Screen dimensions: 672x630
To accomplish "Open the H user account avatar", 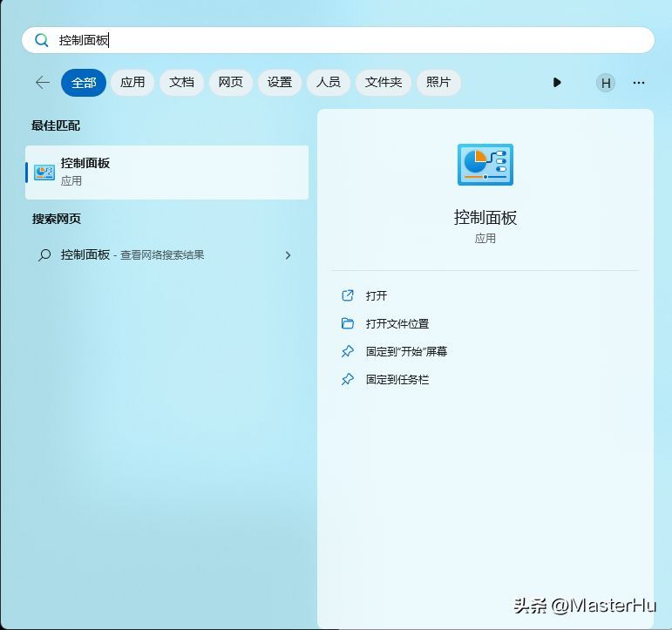I will [x=606, y=83].
